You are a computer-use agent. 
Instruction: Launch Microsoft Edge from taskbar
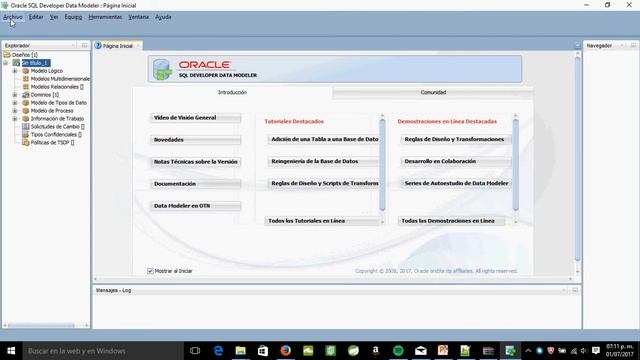click(218, 351)
